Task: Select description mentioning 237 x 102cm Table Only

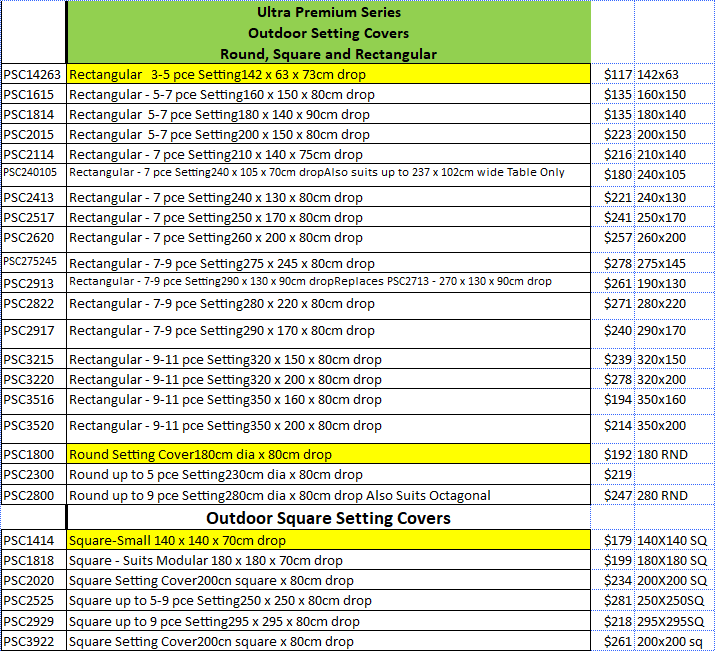Action: (329, 175)
